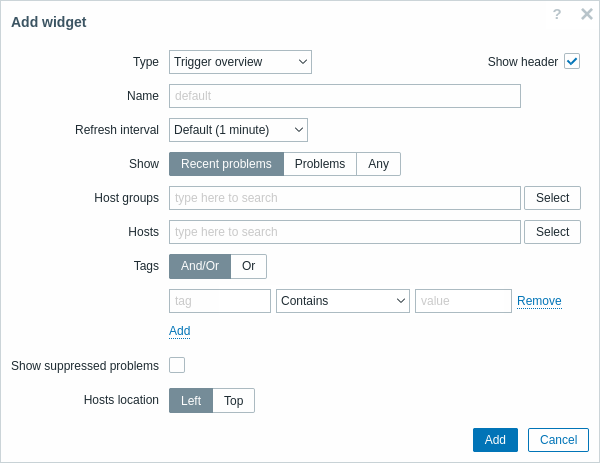Set Hosts location to Top
This screenshot has width=600, height=463.
233,401
